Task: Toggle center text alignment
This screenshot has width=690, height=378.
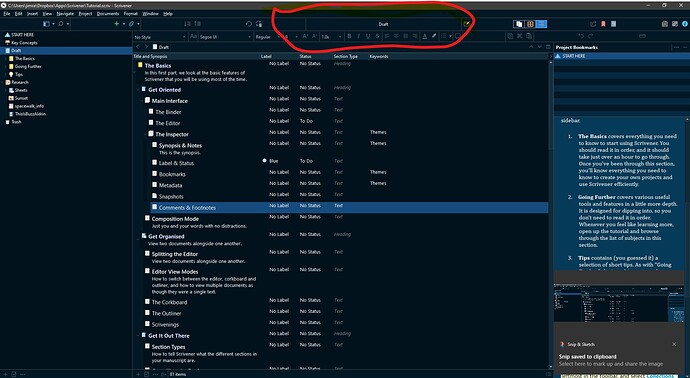Action: click(396, 37)
